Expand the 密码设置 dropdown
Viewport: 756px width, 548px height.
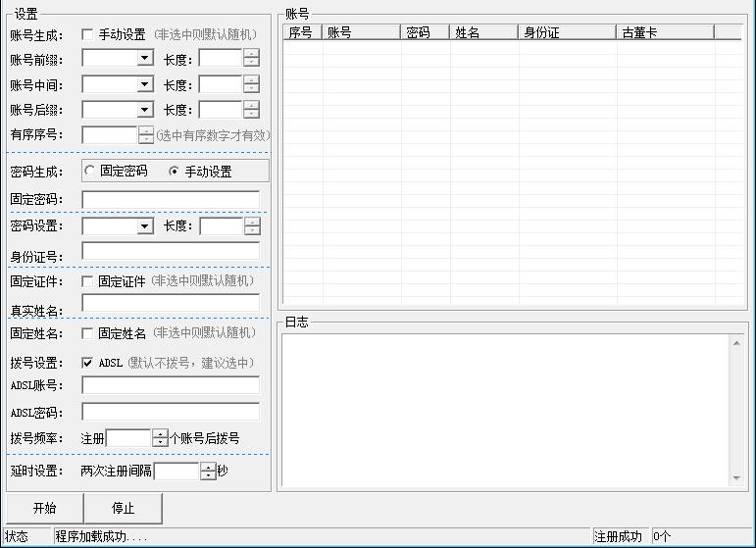click(x=145, y=226)
